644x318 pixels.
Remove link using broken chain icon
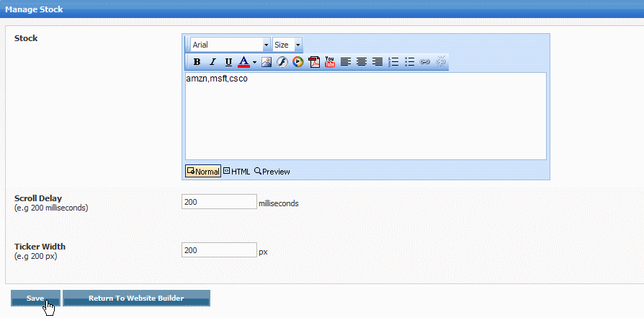441,62
